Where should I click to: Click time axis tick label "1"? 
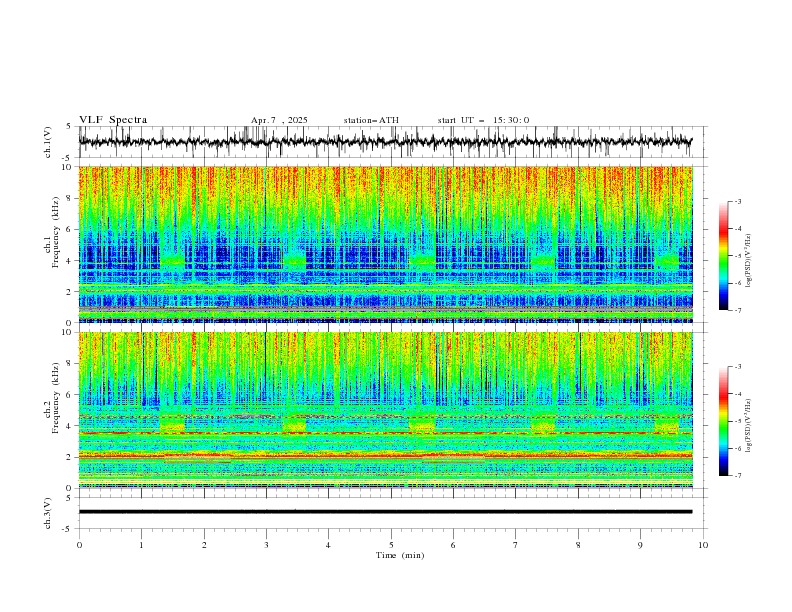click(x=141, y=545)
